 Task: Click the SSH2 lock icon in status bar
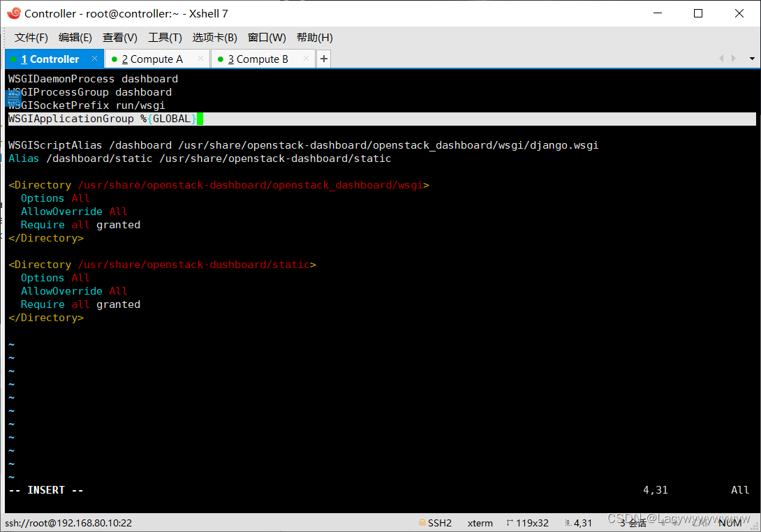coord(422,522)
